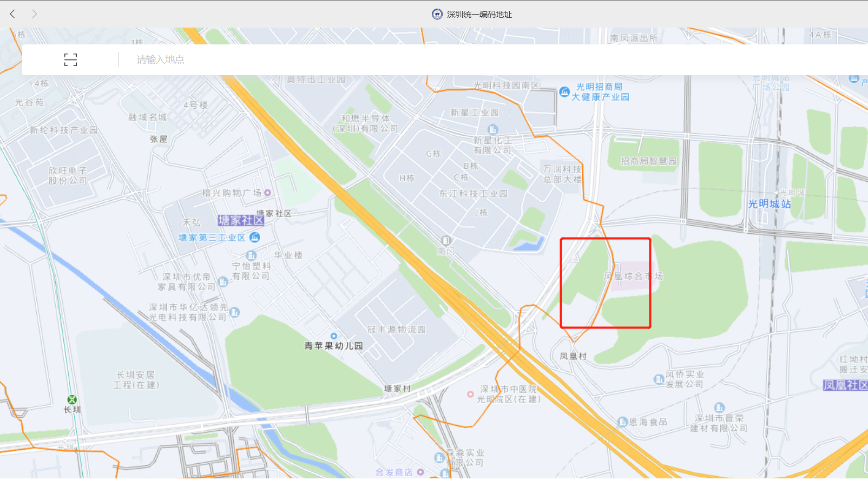Screen dimensions: 868x480
Task: Click the 凤凰综合市场 label in red box
Action: [x=633, y=276]
